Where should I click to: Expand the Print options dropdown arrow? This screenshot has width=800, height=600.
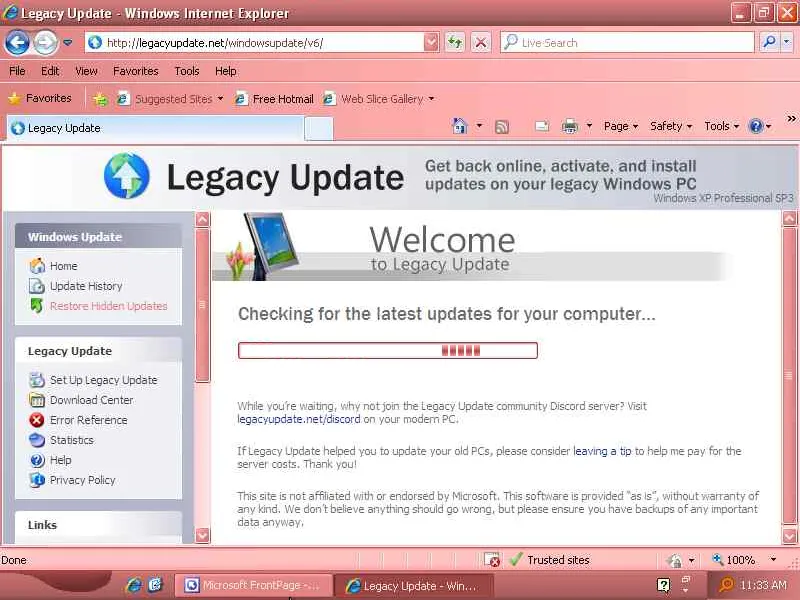tap(589, 126)
